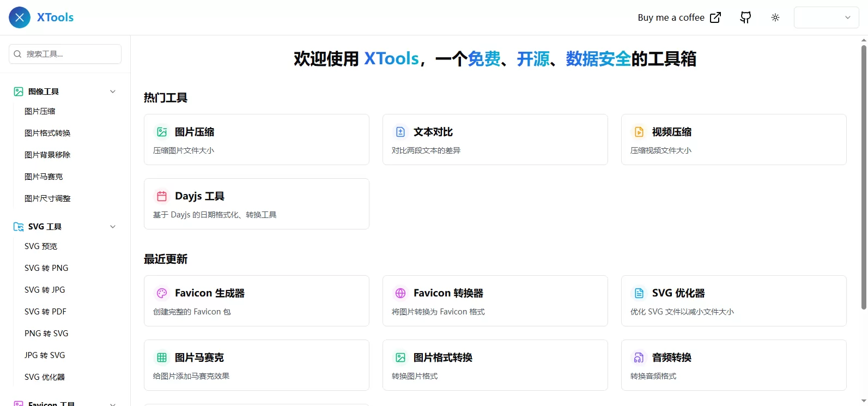Open the GitHub repository icon
This screenshot has height=406, width=868.
click(x=745, y=17)
